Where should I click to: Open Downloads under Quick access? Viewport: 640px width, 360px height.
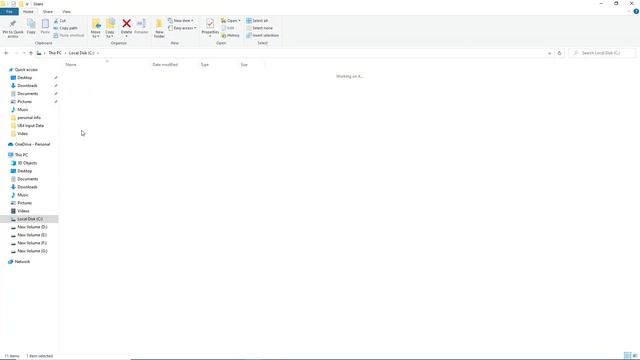coord(27,86)
